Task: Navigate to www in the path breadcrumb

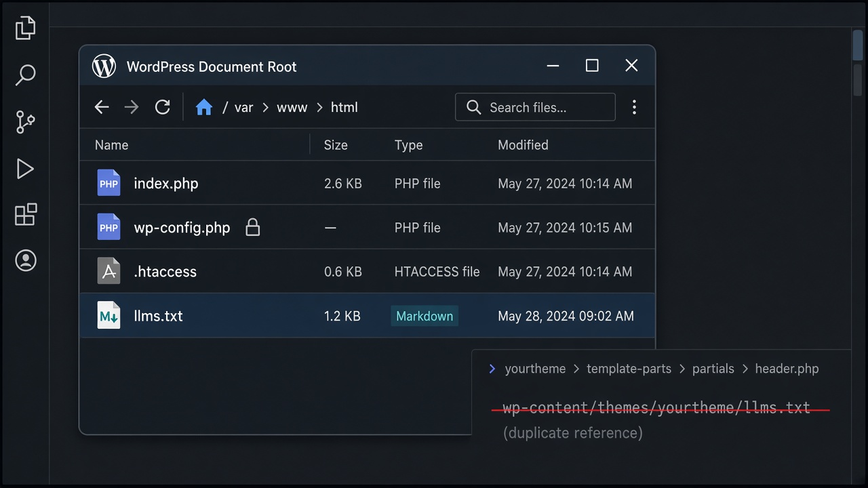Action: (292, 107)
